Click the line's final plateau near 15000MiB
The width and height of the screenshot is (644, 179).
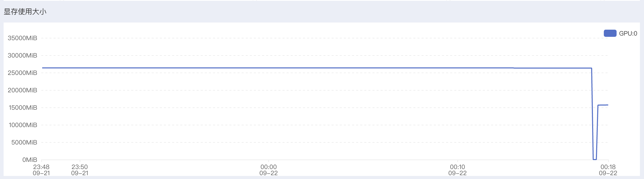pos(603,105)
